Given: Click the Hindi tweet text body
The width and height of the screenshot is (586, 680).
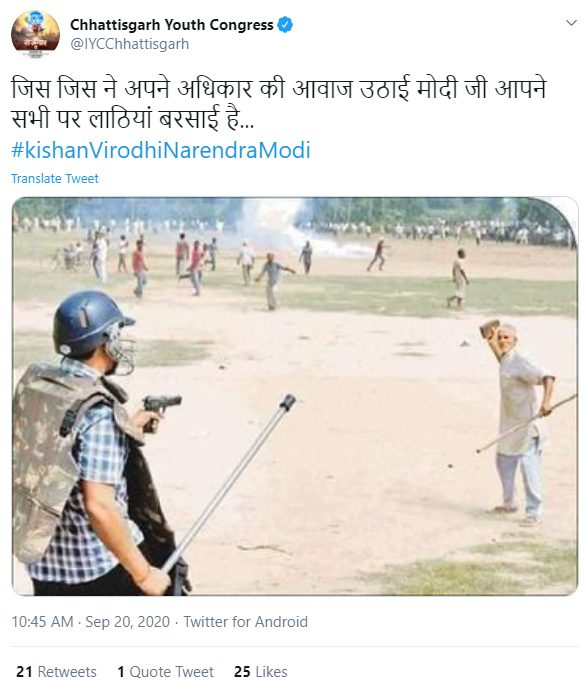Looking at the screenshot, I should (278, 103).
